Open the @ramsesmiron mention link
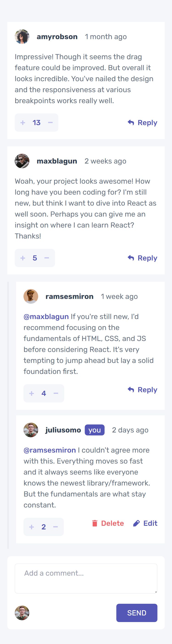 click(50, 450)
